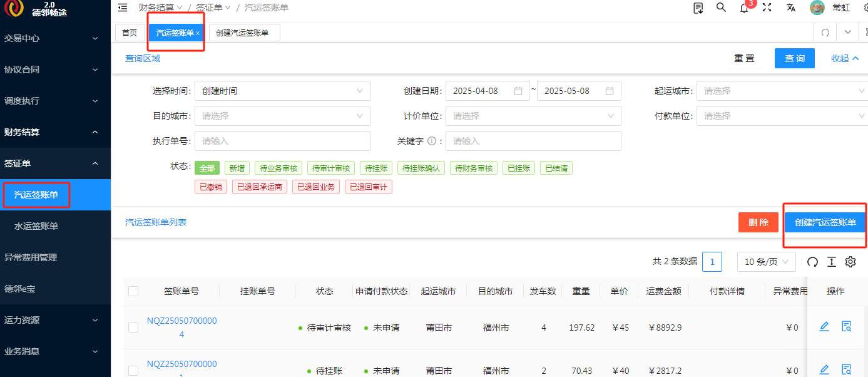Open the 目的城市 dropdown
The image size is (868, 377).
(282, 116)
